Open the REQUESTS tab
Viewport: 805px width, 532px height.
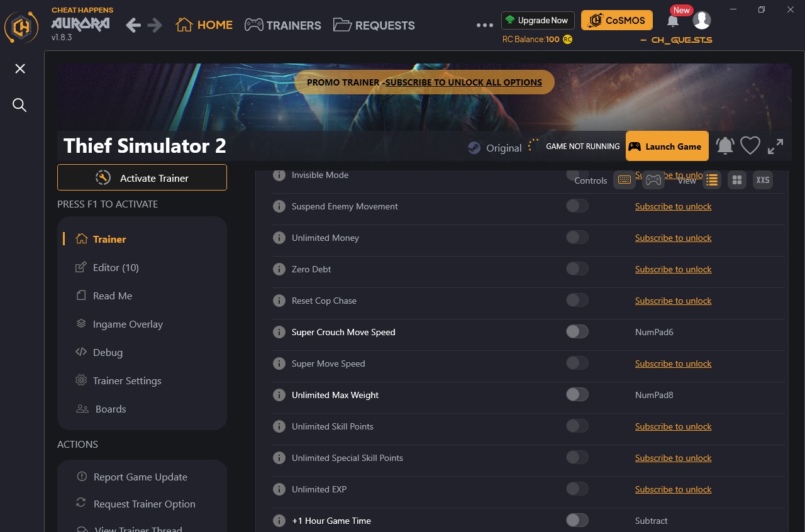(x=374, y=25)
